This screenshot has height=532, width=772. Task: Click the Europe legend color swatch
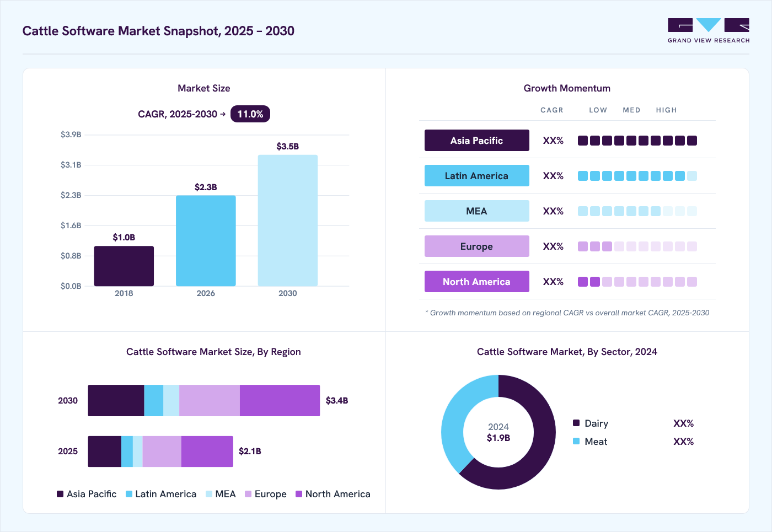click(248, 494)
